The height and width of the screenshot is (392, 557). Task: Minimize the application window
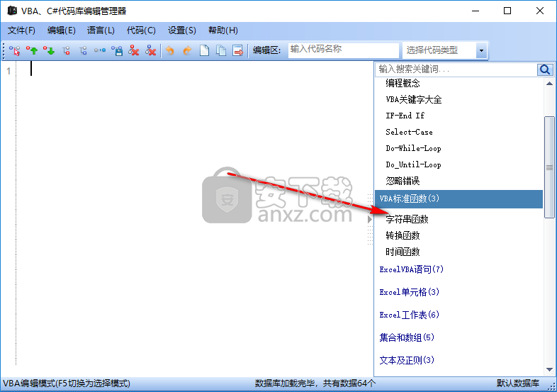click(x=476, y=11)
